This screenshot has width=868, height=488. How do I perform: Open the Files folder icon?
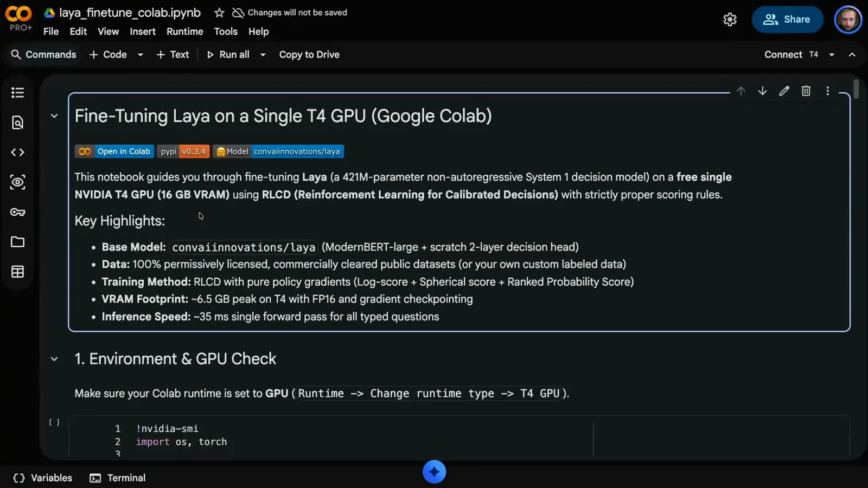17,242
